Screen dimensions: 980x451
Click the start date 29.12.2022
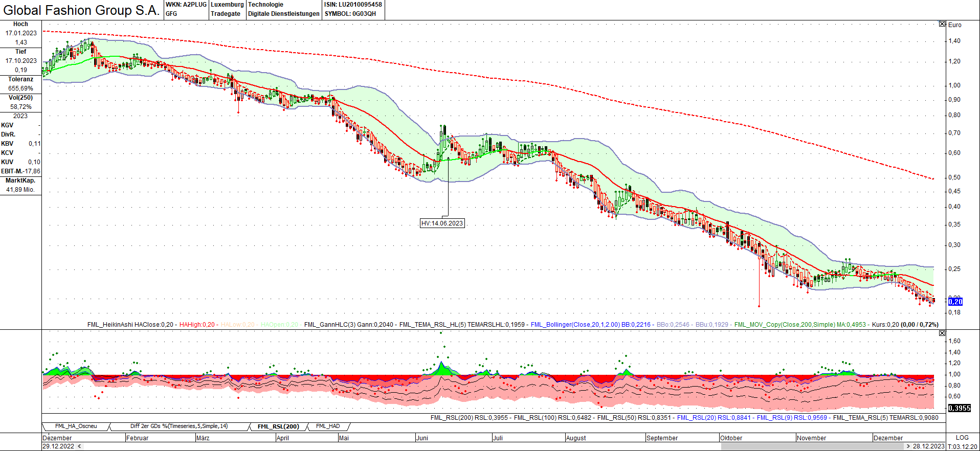pyautogui.click(x=58, y=446)
